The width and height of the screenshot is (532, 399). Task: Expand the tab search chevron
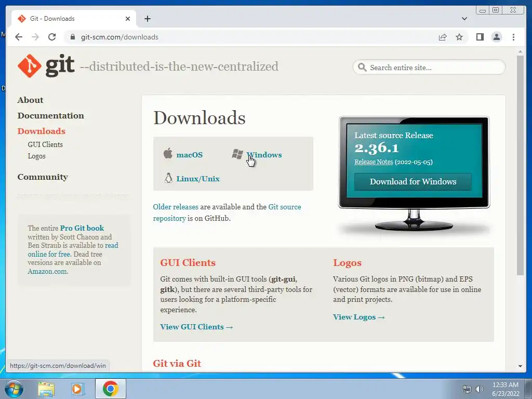point(464,19)
